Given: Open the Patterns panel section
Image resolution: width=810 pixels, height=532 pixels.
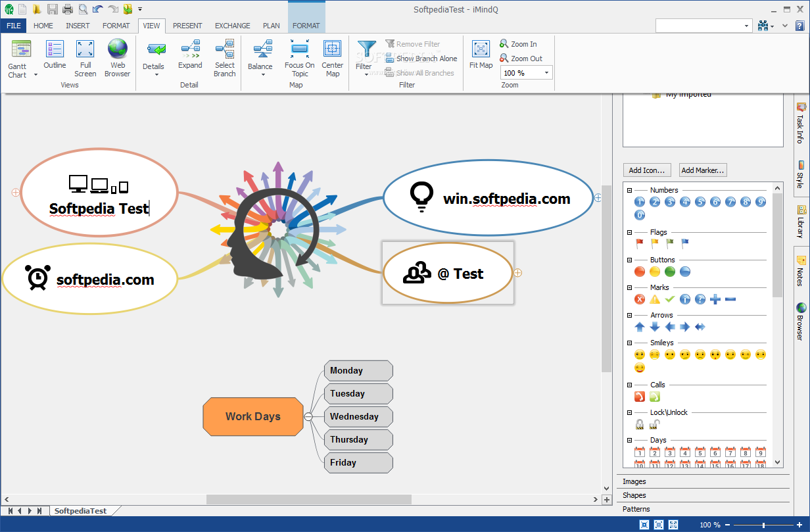Looking at the screenshot, I should (x=703, y=509).
